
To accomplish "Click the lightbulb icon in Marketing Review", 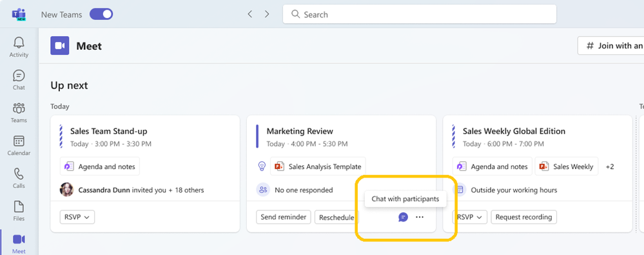I will [262, 167].
